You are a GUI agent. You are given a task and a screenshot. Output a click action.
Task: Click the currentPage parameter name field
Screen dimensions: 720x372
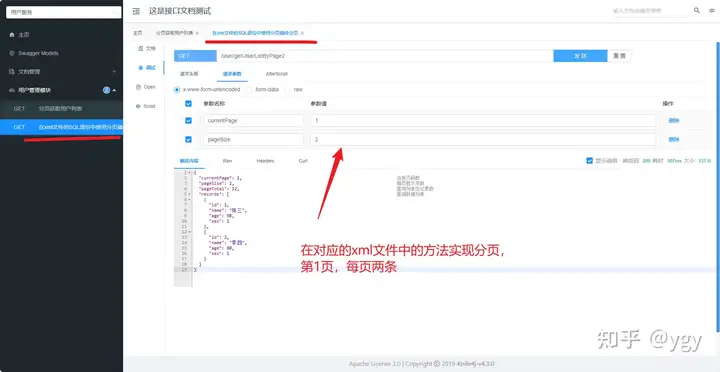pyautogui.click(x=253, y=120)
